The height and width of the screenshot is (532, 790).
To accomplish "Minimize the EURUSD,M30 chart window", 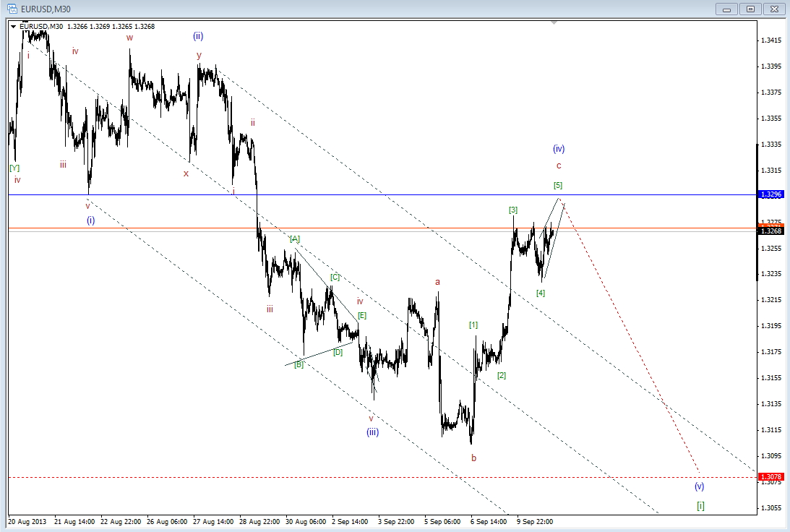I will tap(726, 9).
